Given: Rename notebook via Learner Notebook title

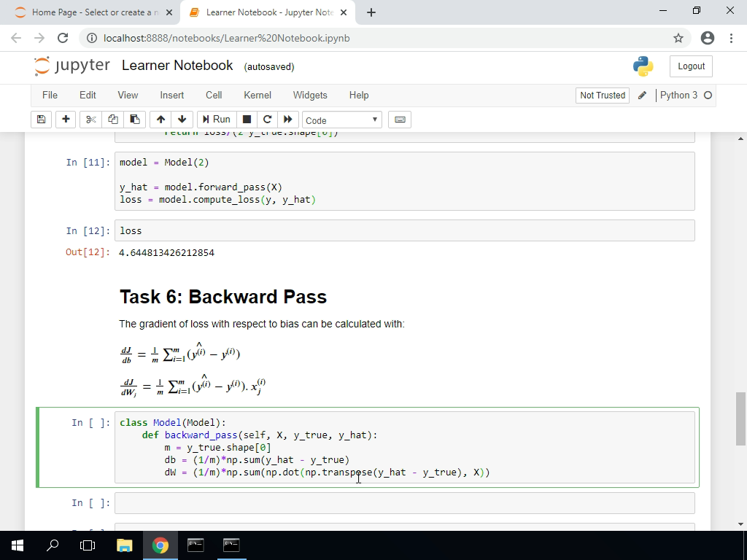Looking at the screenshot, I should [x=177, y=65].
